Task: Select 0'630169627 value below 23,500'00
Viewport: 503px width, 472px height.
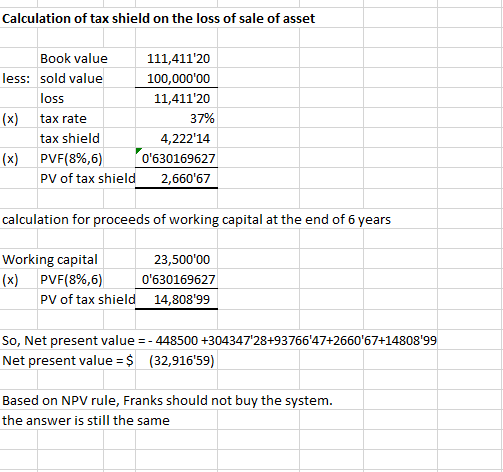Action: pyautogui.click(x=178, y=280)
